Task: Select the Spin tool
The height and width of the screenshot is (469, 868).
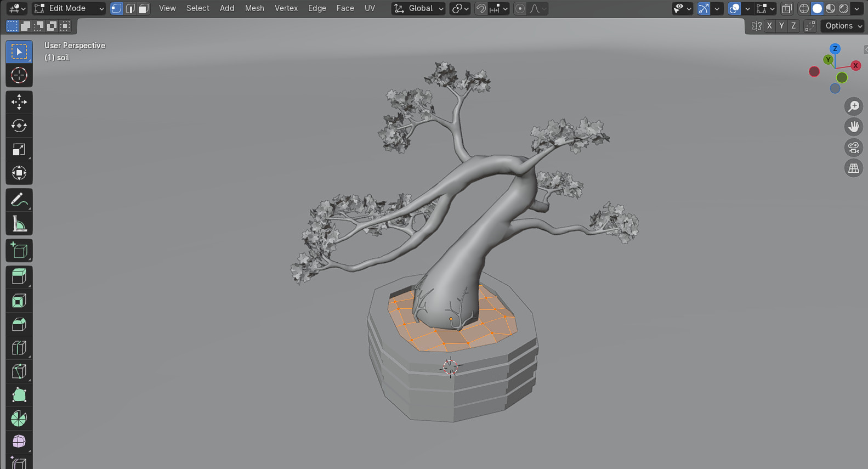Action: point(19,419)
